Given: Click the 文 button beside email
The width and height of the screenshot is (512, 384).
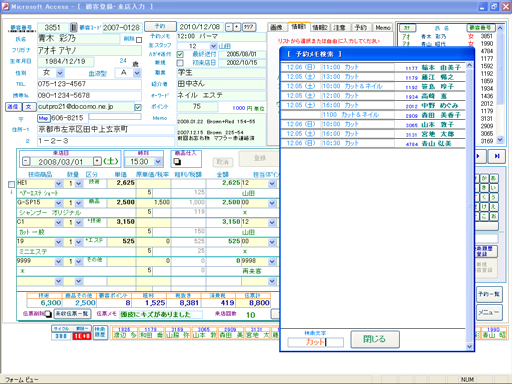Looking at the screenshot, I should click(29, 107).
